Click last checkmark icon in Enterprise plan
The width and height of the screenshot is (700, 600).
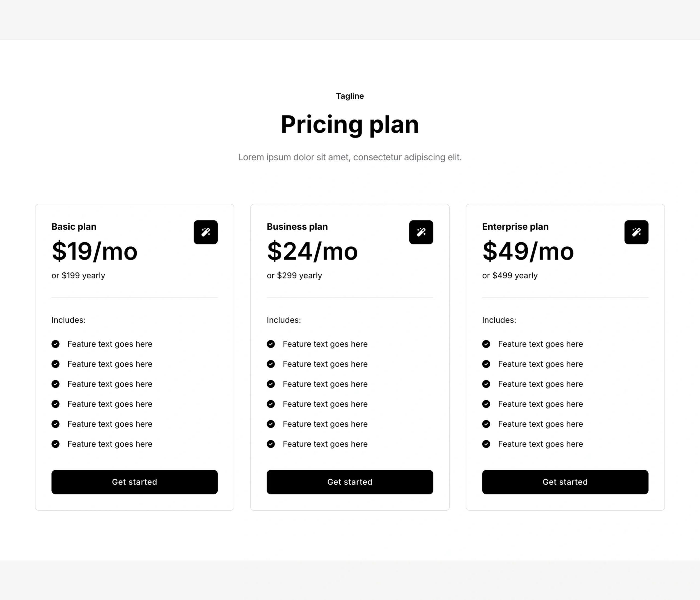tap(486, 444)
